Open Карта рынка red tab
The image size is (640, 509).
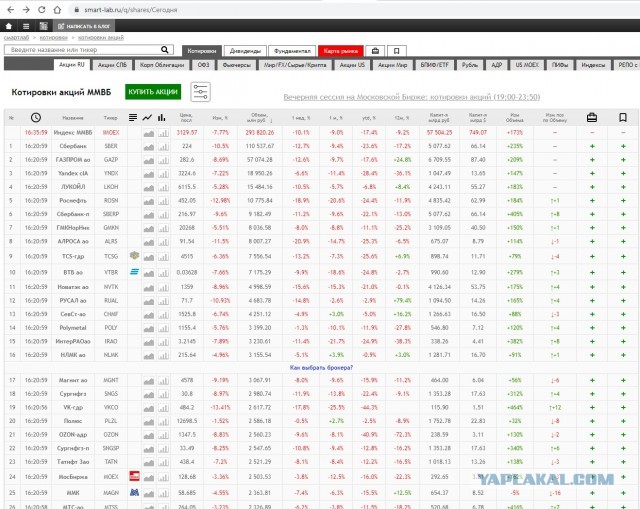[341, 51]
